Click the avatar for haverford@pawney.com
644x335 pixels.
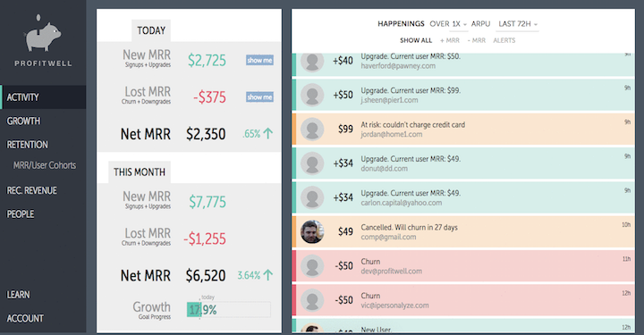coord(312,61)
